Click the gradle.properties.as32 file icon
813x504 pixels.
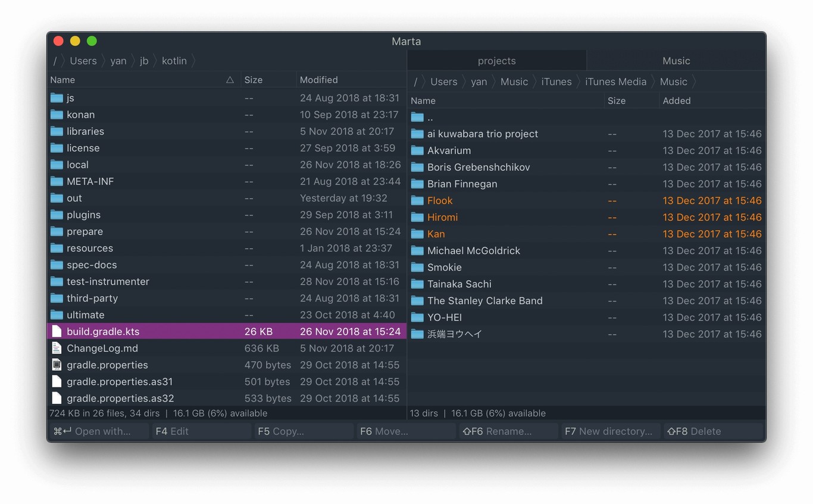pos(57,397)
